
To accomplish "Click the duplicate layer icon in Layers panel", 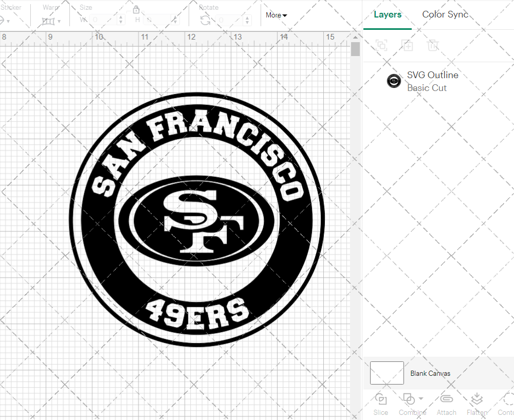I will pos(408,45).
